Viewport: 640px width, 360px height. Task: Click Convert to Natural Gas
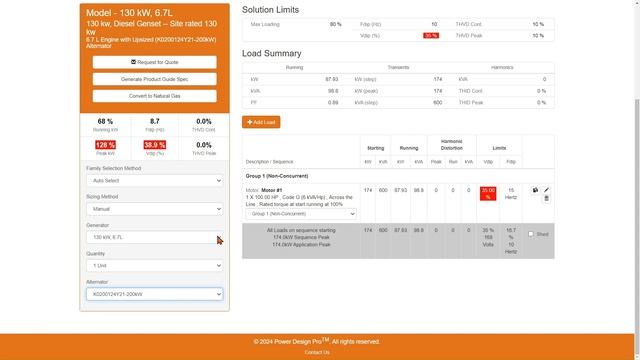coord(155,96)
